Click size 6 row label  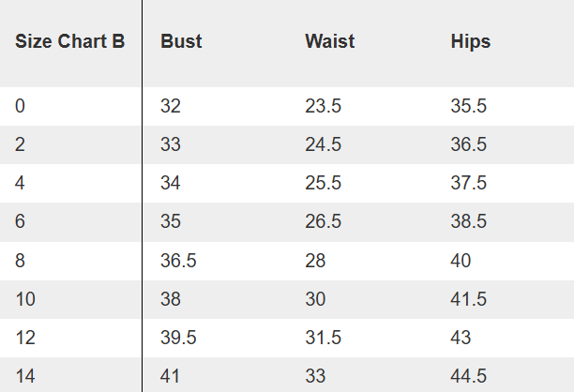coord(20,221)
